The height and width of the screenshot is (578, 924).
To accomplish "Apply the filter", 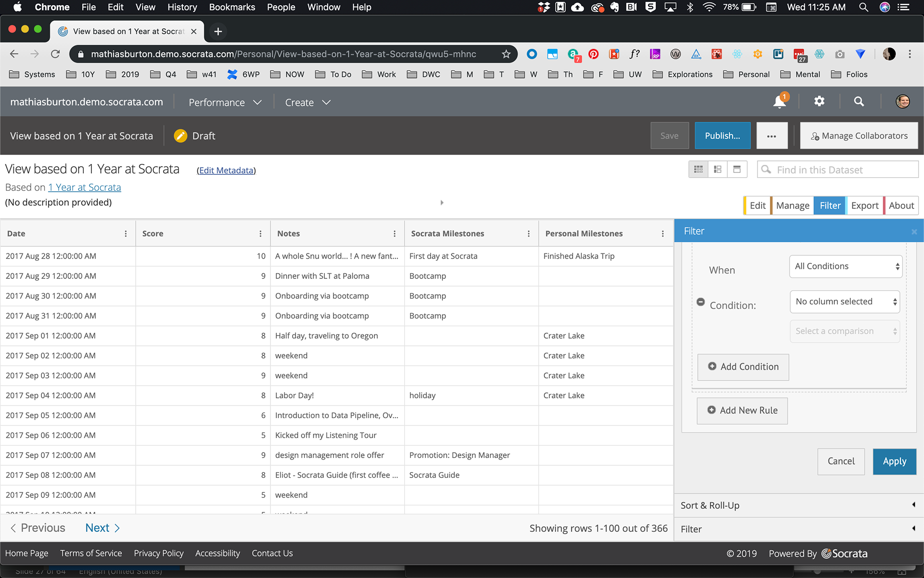I will (894, 461).
